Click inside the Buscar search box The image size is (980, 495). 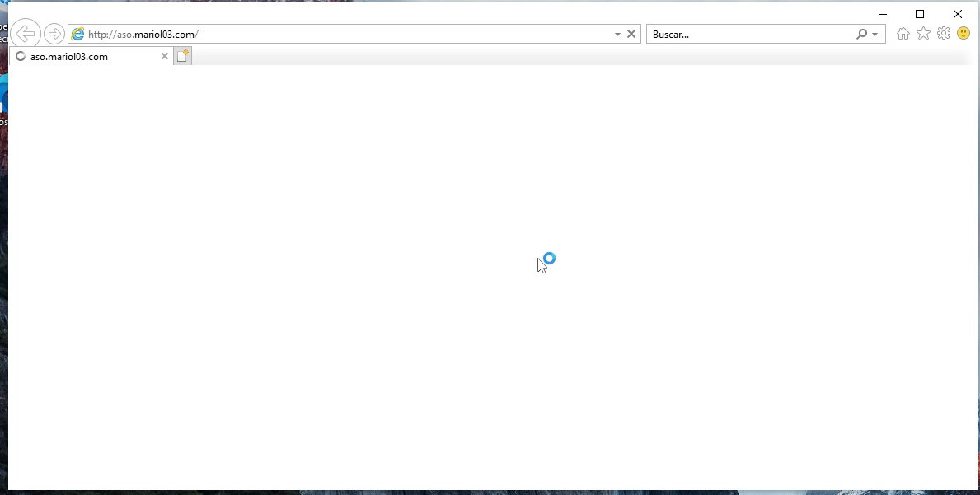point(750,34)
